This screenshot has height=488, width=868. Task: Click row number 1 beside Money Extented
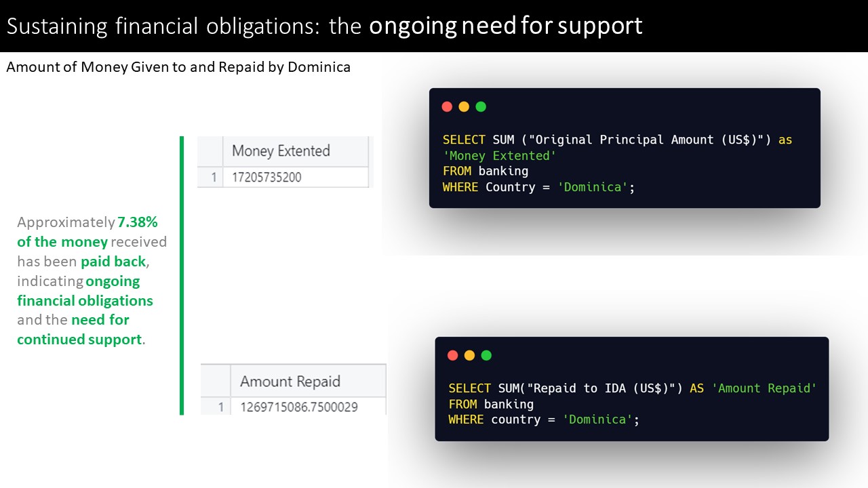point(213,178)
